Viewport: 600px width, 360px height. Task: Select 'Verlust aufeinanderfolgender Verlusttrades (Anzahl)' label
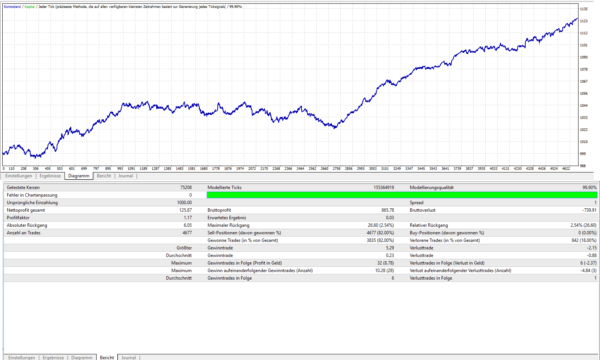(460, 270)
